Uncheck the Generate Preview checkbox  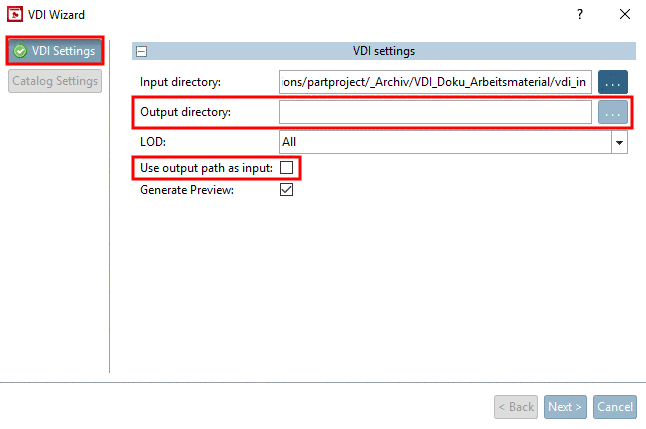click(286, 190)
